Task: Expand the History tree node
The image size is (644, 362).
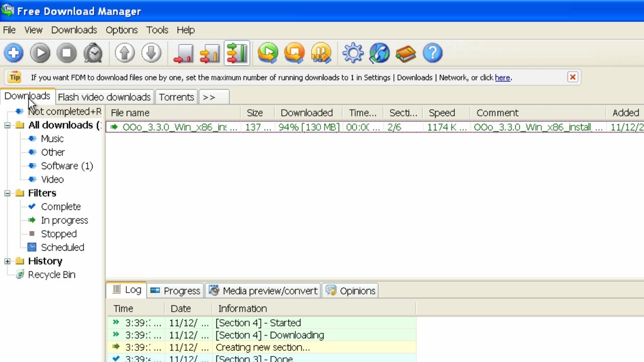Action: (x=8, y=261)
